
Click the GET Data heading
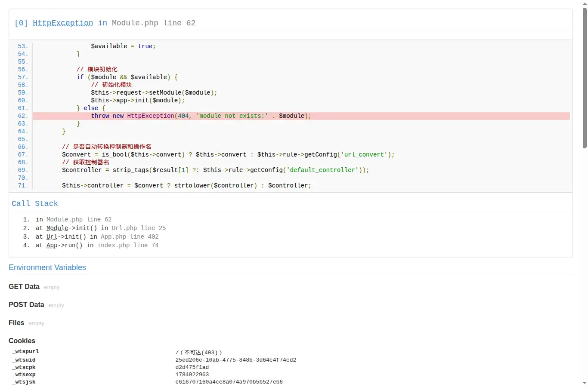tap(24, 287)
